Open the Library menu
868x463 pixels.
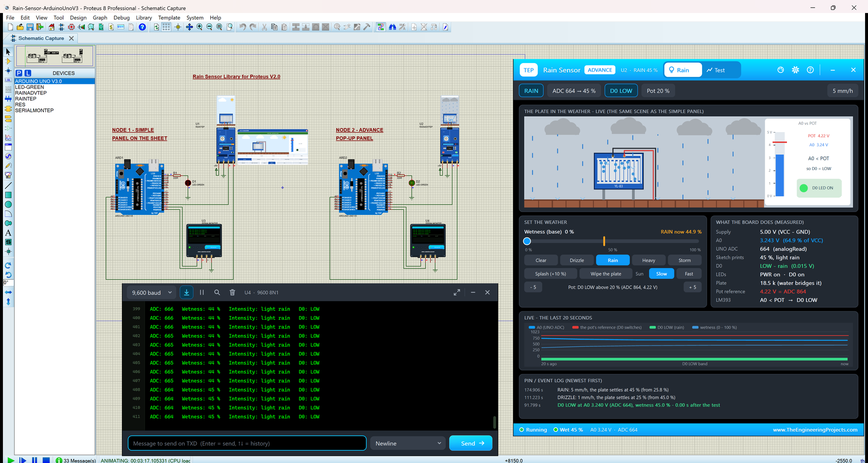[144, 17]
